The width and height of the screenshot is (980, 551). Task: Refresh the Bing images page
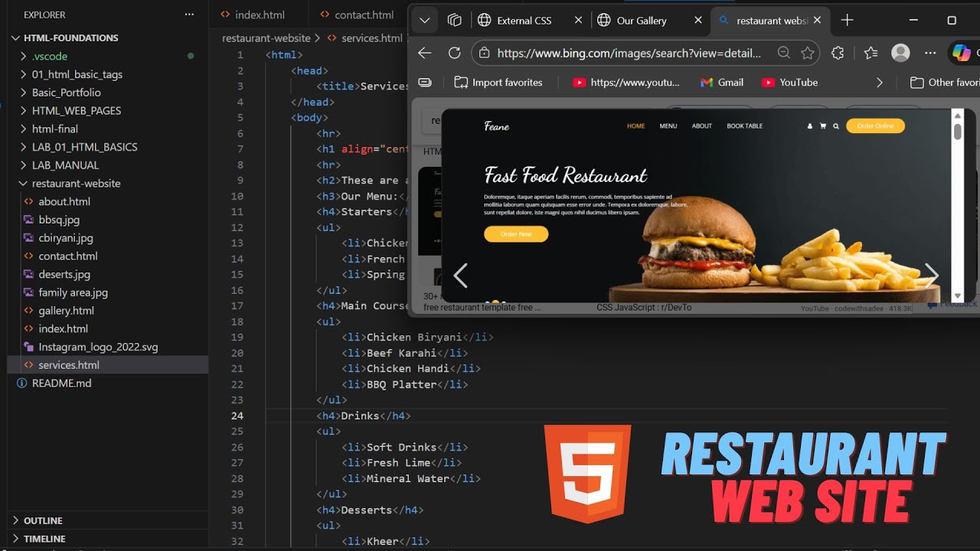454,53
